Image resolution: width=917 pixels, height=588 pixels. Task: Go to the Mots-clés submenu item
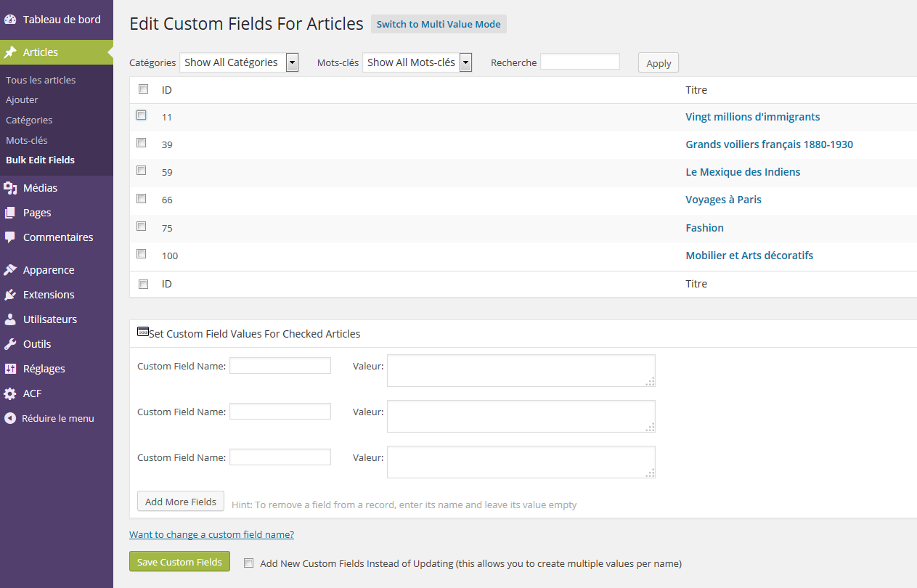(x=27, y=140)
